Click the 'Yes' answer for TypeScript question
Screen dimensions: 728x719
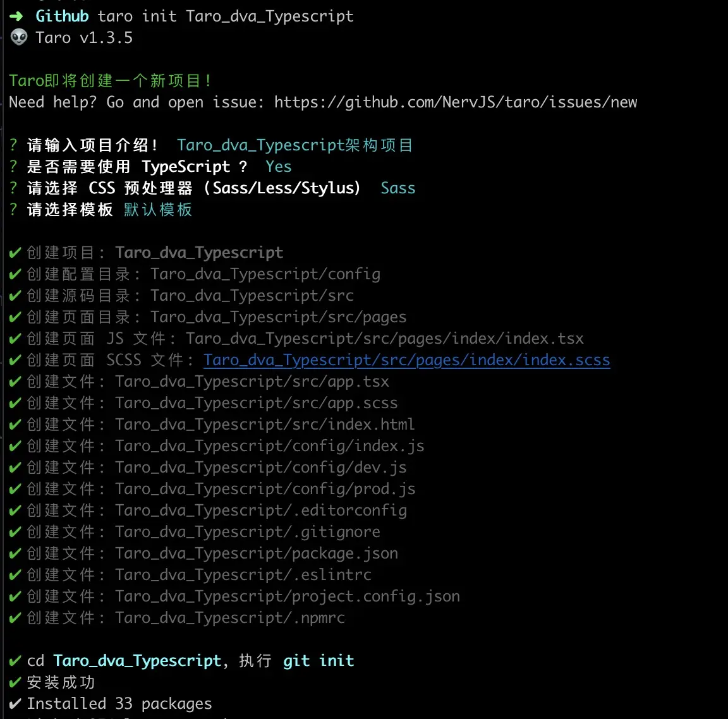[x=279, y=167]
